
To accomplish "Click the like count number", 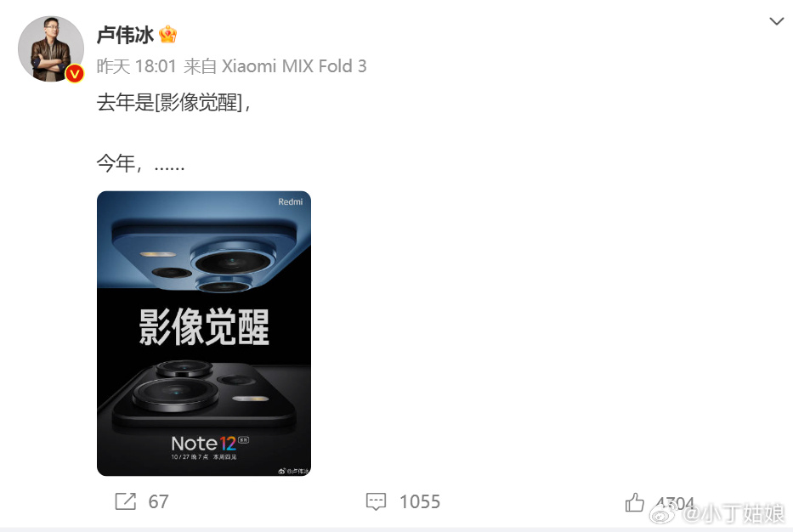I will click(675, 502).
